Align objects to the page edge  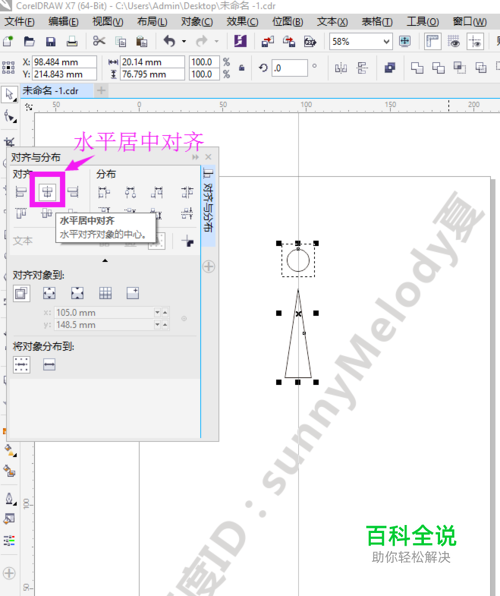click(x=49, y=293)
